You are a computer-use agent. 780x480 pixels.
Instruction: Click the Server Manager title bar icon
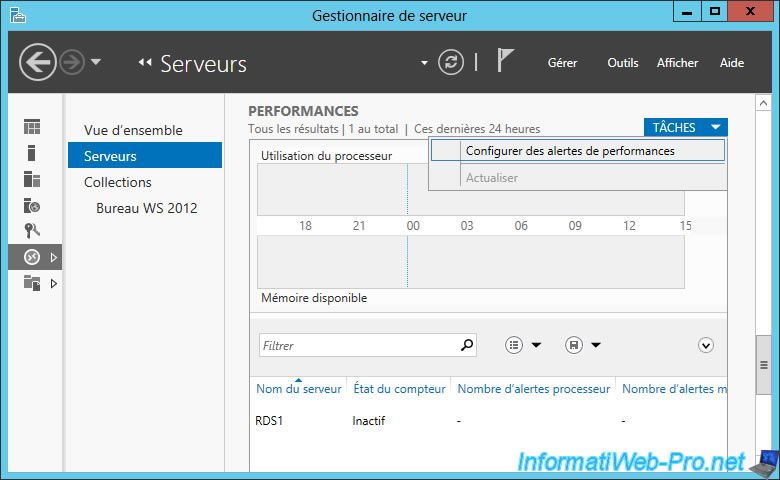(x=17, y=15)
